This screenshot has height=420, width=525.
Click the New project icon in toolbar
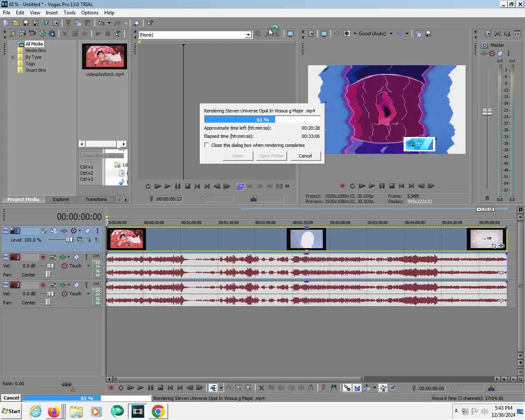[6, 23]
